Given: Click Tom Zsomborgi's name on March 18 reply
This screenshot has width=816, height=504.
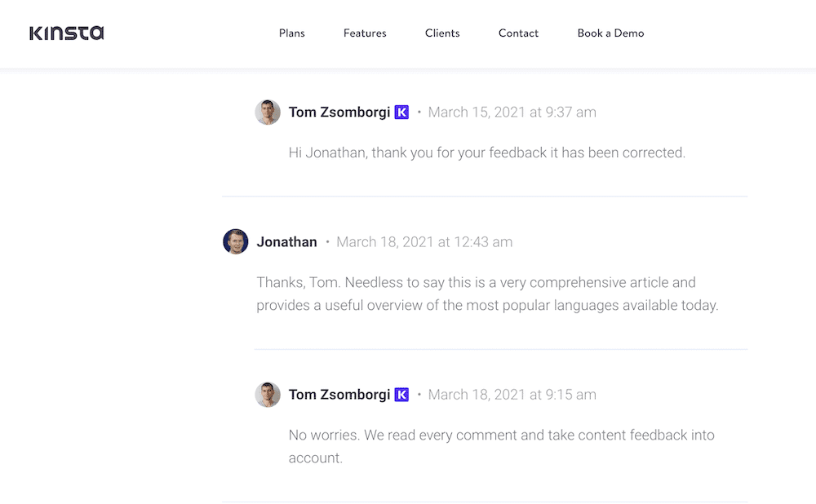Looking at the screenshot, I should point(339,395).
